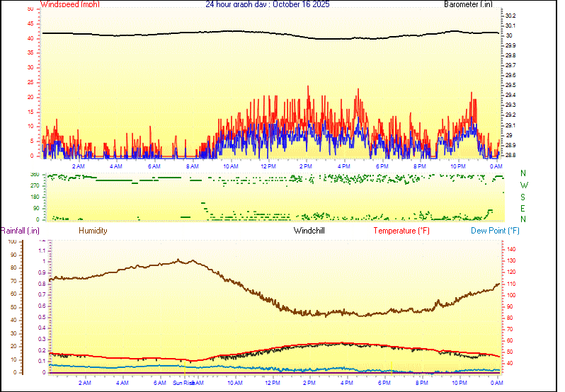
Task: Click the 100 value on the humidity scale
Action: click(x=12, y=241)
